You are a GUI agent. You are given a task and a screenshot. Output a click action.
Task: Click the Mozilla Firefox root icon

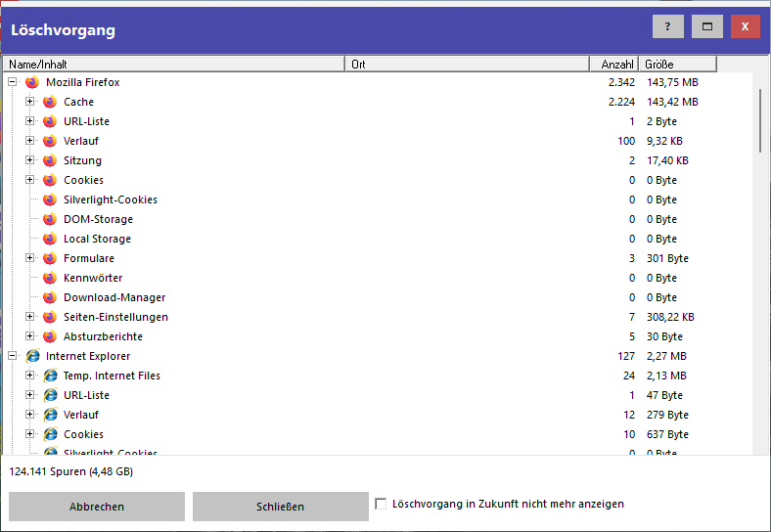tap(32, 82)
